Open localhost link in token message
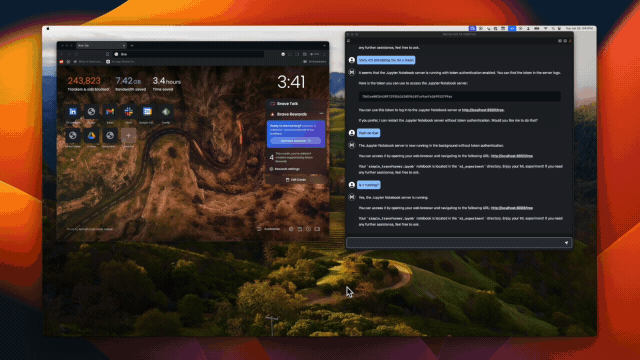 483,110
